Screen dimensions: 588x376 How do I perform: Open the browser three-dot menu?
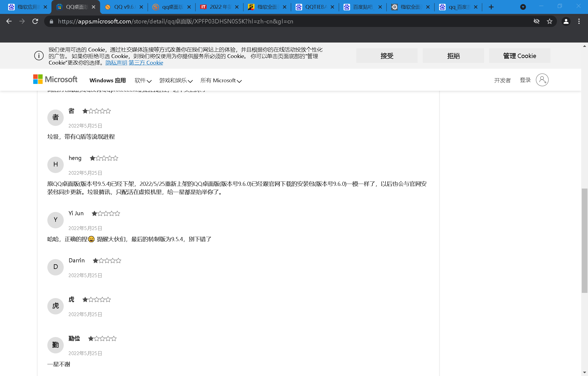coord(579,21)
